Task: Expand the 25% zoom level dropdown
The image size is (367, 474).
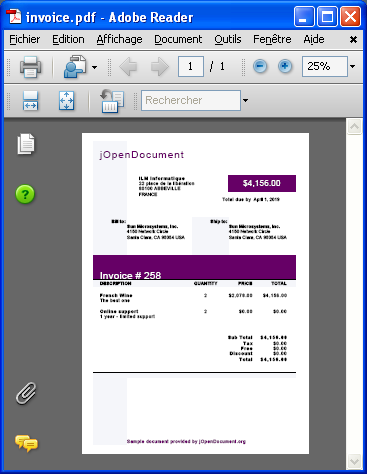Action: [352, 66]
